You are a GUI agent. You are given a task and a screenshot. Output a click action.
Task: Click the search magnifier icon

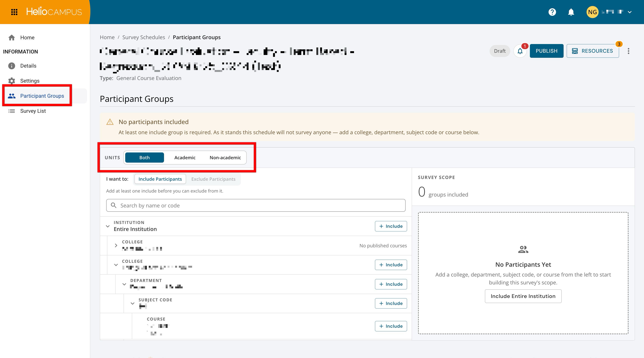[x=114, y=205]
